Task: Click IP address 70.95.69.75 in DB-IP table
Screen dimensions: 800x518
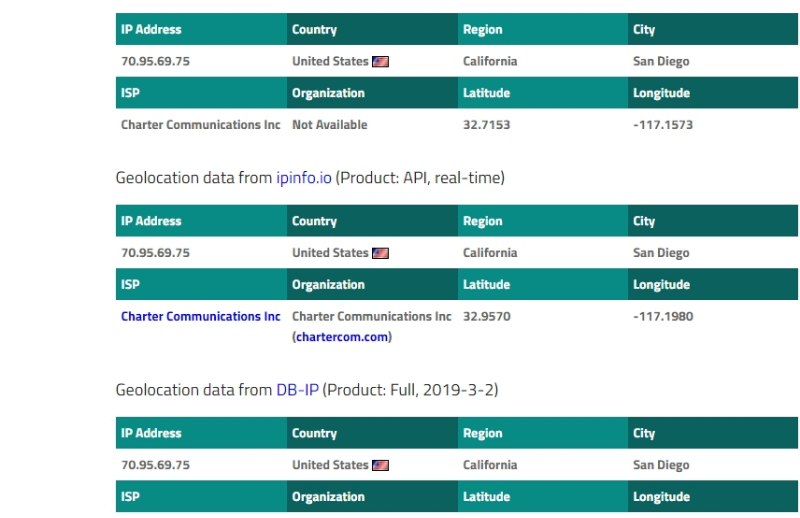Action: 155,466
